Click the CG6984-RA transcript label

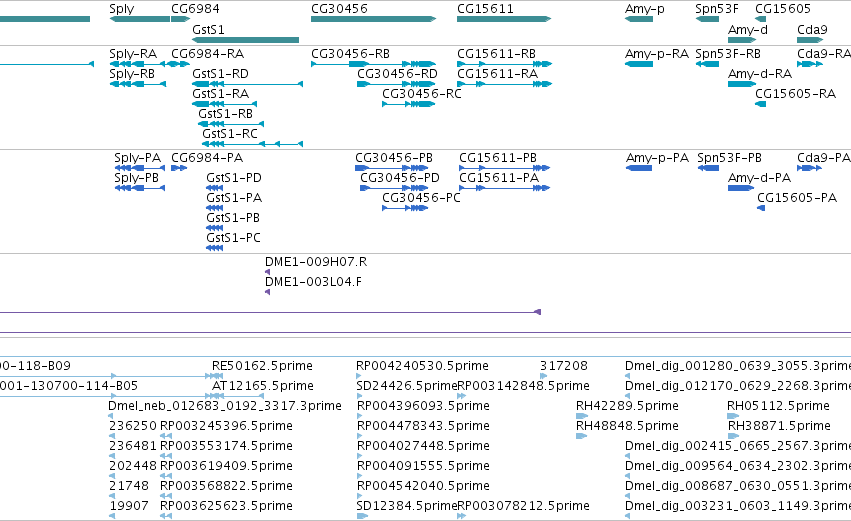pyautogui.click(x=207, y=54)
